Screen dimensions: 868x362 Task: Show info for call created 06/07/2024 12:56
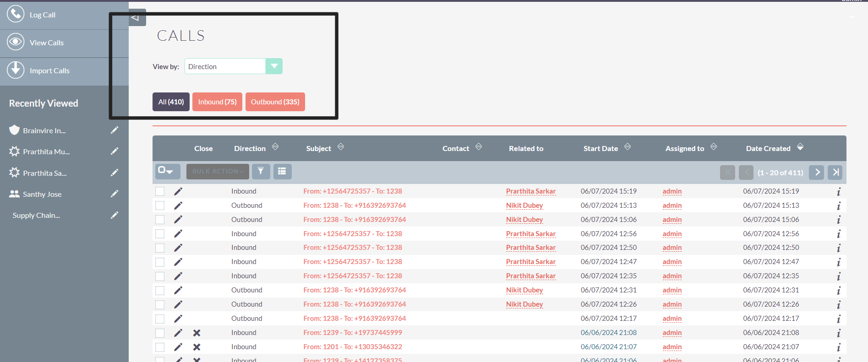838,234
